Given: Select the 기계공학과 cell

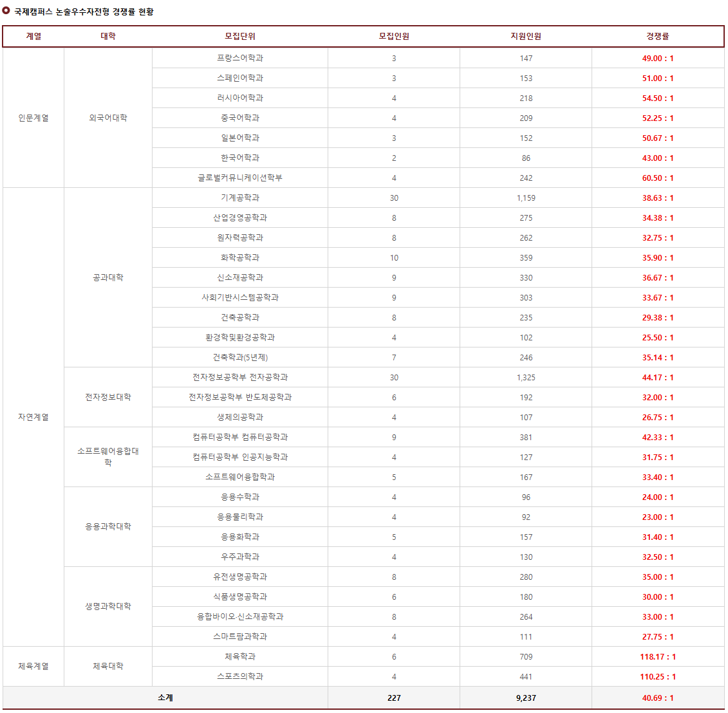Looking at the screenshot, I should [240, 198].
